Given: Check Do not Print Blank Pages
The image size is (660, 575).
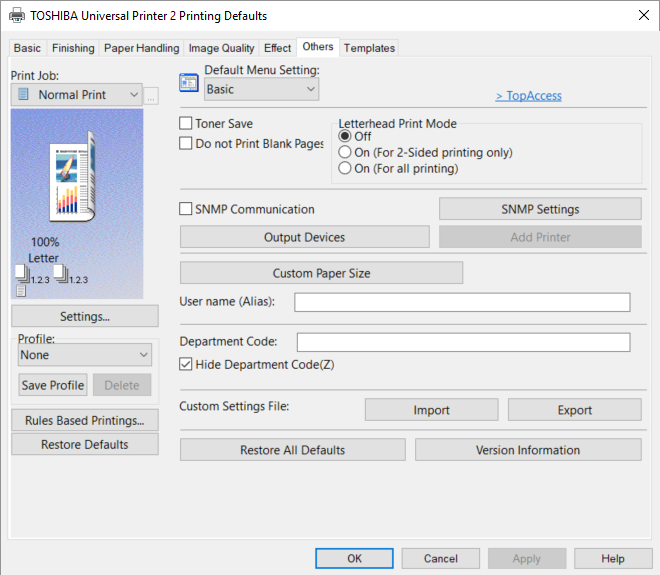Looking at the screenshot, I should tap(186, 144).
